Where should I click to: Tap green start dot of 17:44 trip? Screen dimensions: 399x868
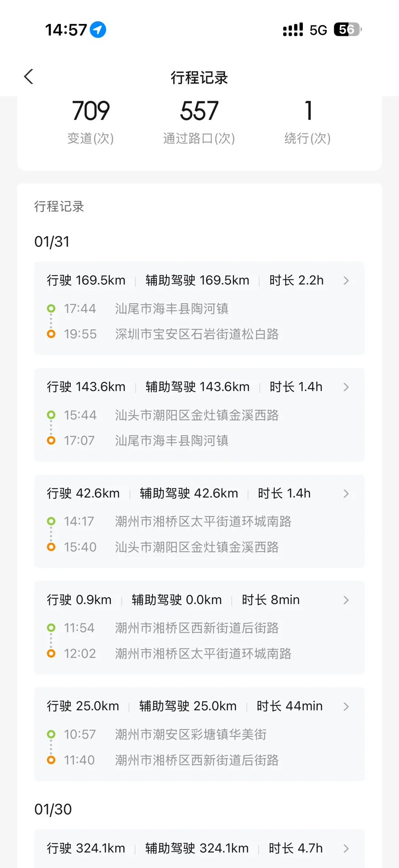[51, 309]
